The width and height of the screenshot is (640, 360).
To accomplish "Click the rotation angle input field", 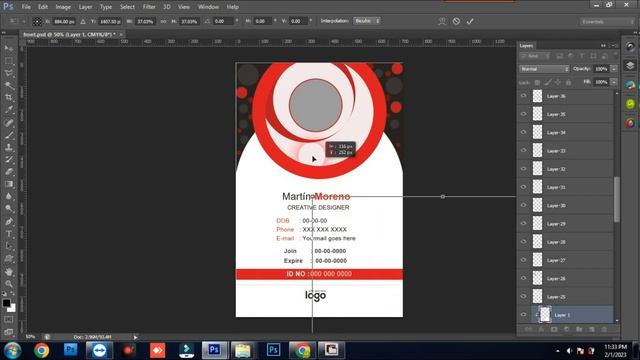I will [223, 21].
